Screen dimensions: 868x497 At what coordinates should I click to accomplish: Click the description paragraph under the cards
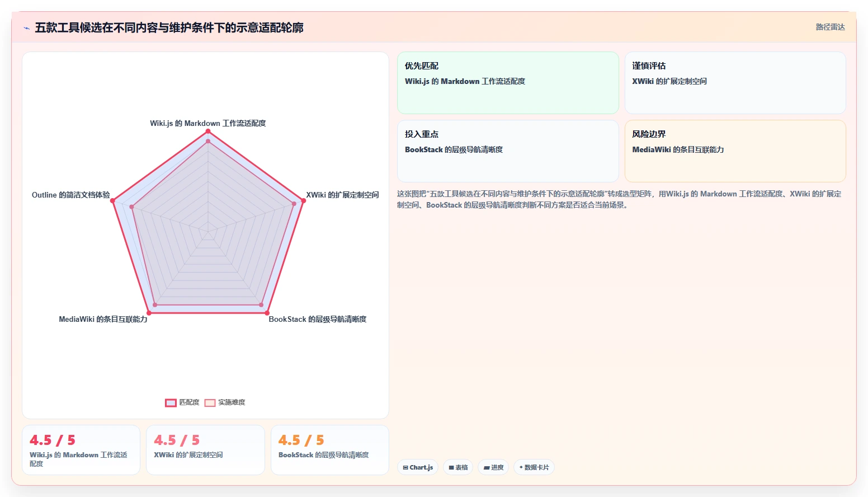[620, 199]
